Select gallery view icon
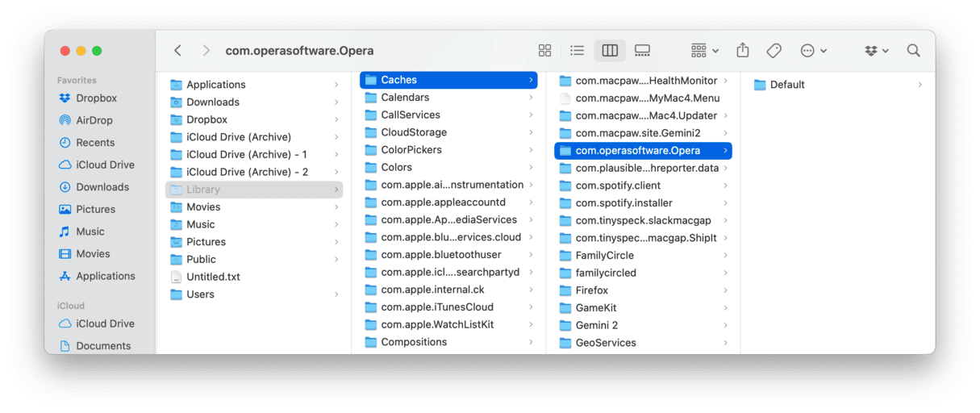Viewport: 980px width, 413px height. pos(642,51)
